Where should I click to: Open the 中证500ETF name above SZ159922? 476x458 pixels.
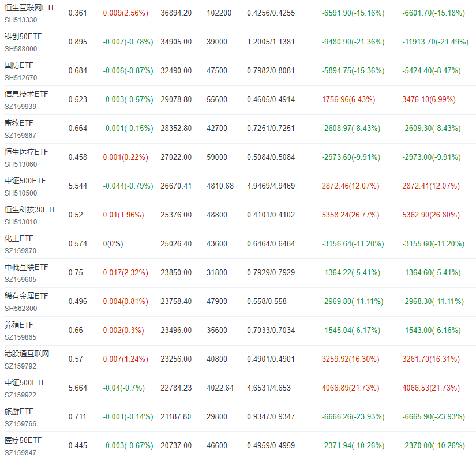tap(25, 382)
